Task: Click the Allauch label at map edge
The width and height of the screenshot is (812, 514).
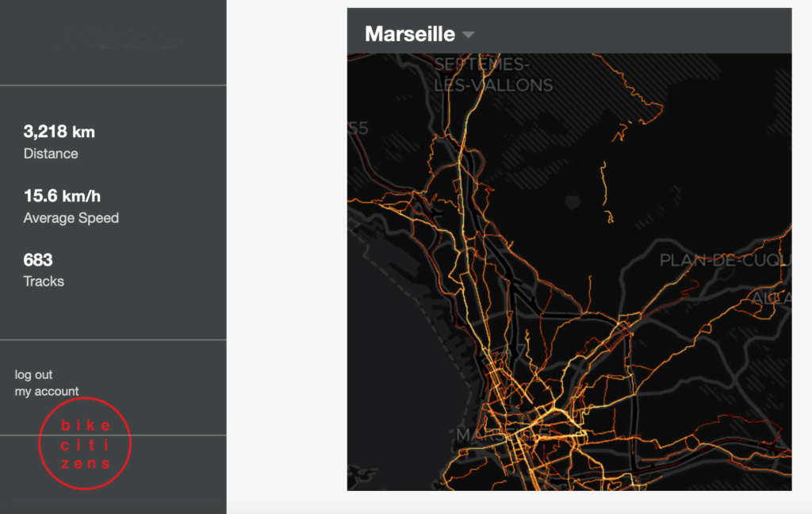Action: [772, 298]
